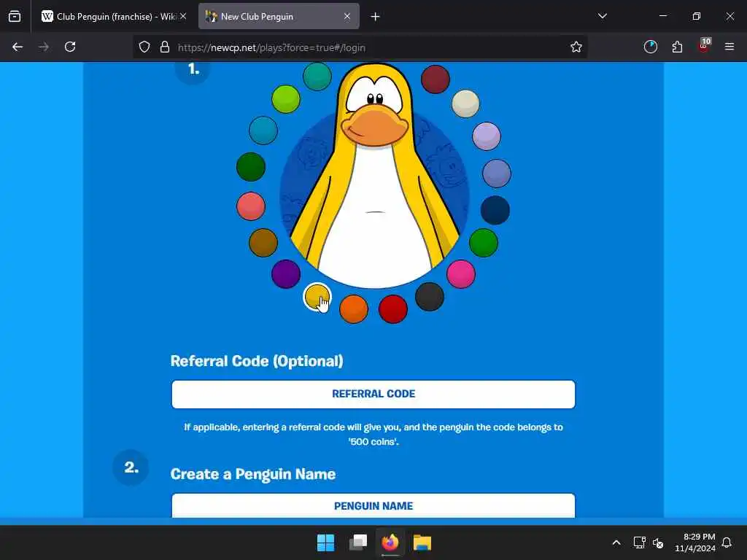Click Firefox icon in taskbar
Image resolution: width=747 pixels, height=560 pixels.
(x=390, y=542)
